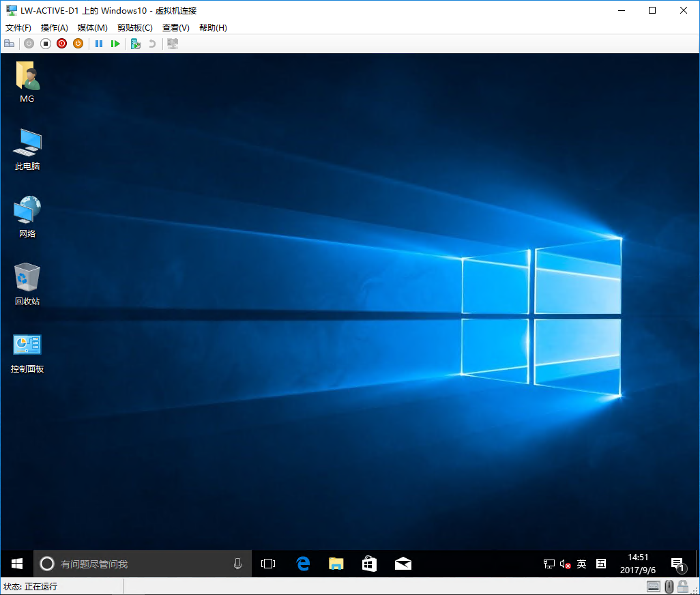Save the VM state with the orange icon
The image size is (700, 595).
[78, 44]
